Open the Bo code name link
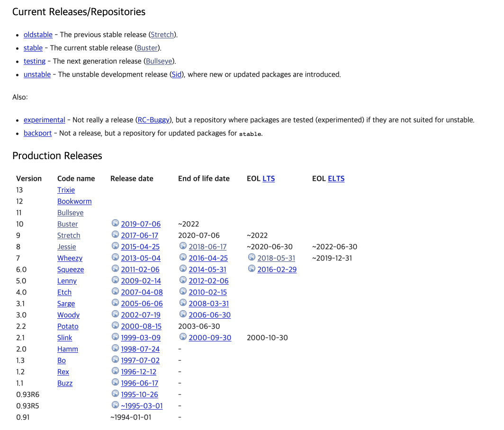Image resolution: width=504 pixels, height=430 pixels. tap(62, 360)
